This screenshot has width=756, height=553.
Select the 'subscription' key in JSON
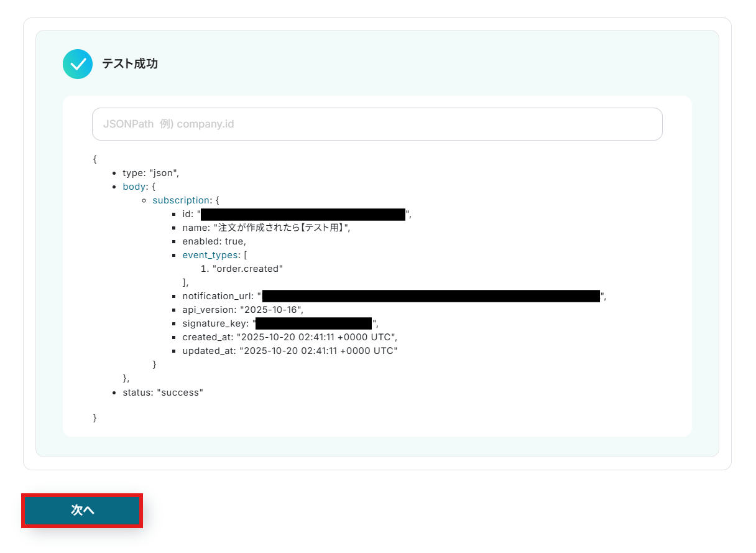click(181, 200)
